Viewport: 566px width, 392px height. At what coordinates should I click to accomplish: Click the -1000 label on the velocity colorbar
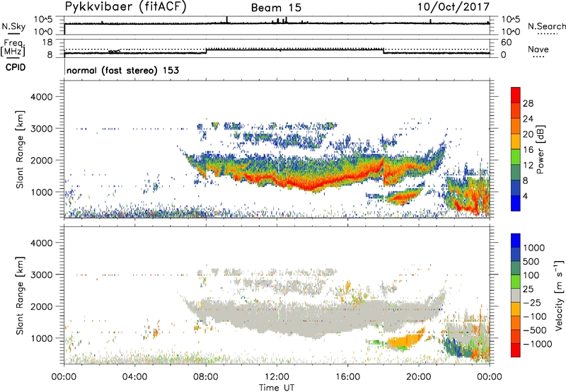[x=537, y=344]
